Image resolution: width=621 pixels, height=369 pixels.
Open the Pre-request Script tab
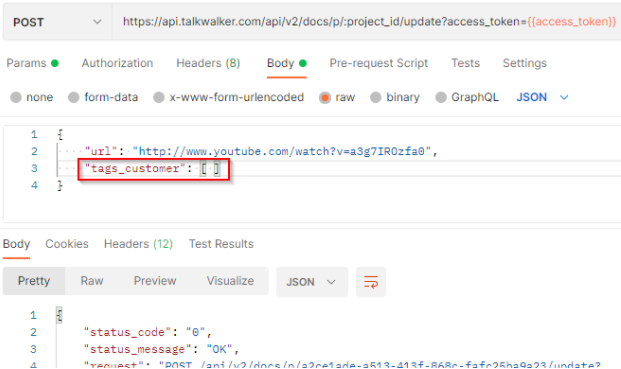click(379, 63)
